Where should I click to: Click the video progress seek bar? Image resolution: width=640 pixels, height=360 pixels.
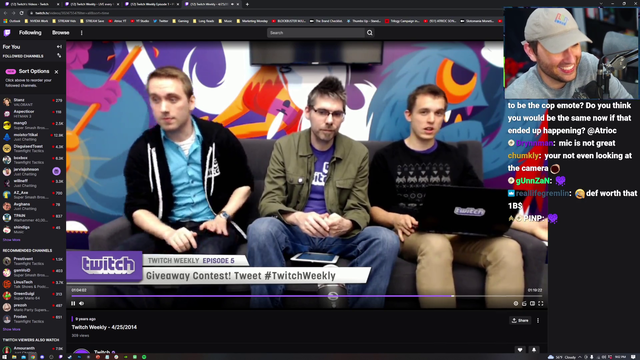click(307, 296)
